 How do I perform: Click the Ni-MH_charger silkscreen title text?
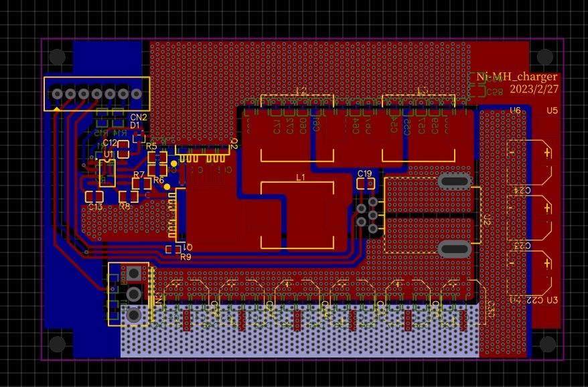(x=517, y=77)
